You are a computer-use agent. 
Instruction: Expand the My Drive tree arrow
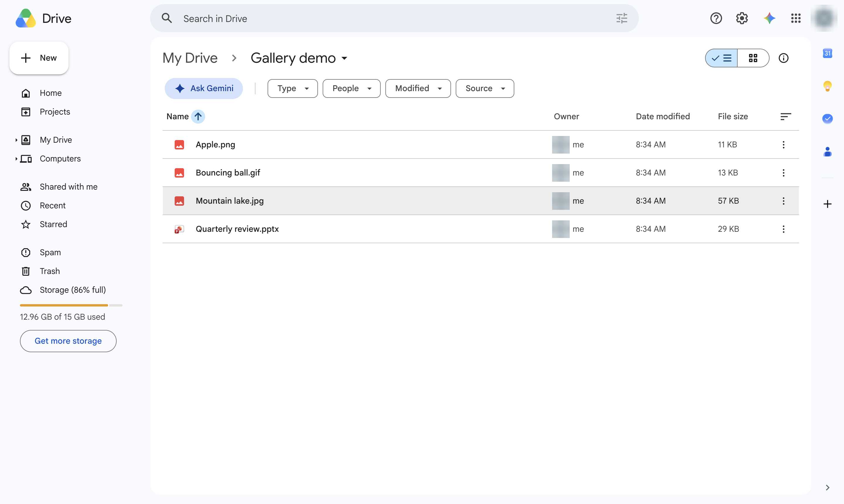coord(16,140)
